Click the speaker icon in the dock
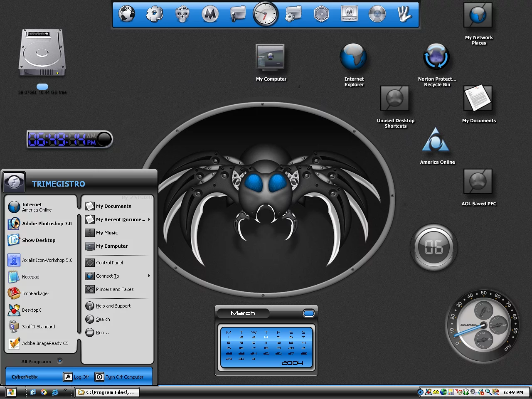Image resolution: width=532 pixels, height=399 pixels. click(x=321, y=14)
